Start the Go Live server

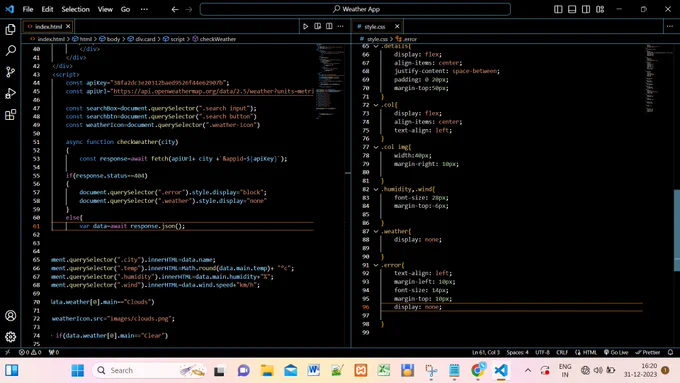pyautogui.click(x=616, y=352)
